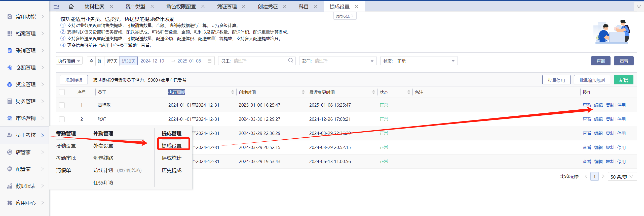The height and width of the screenshot is (216, 644).
Task: Open the 状态 dropdown showing 正常
Action: 419,61
